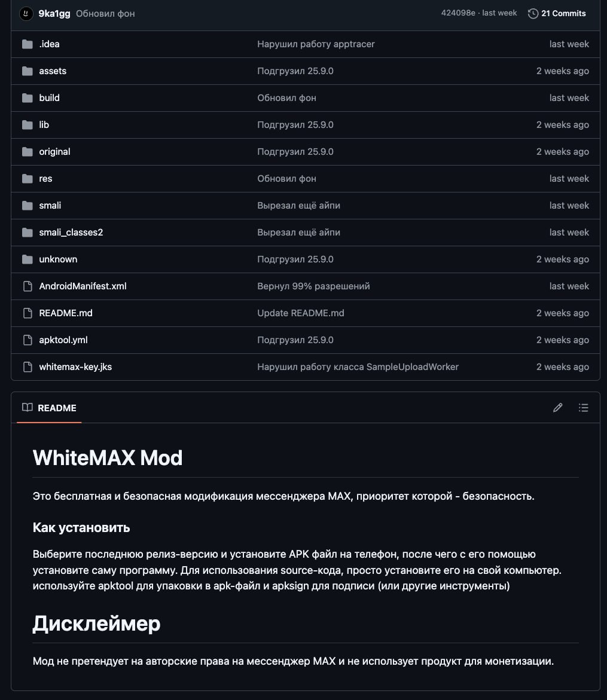This screenshot has width=607, height=700.
Task: Open the smali folder icon
Action: pos(28,205)
